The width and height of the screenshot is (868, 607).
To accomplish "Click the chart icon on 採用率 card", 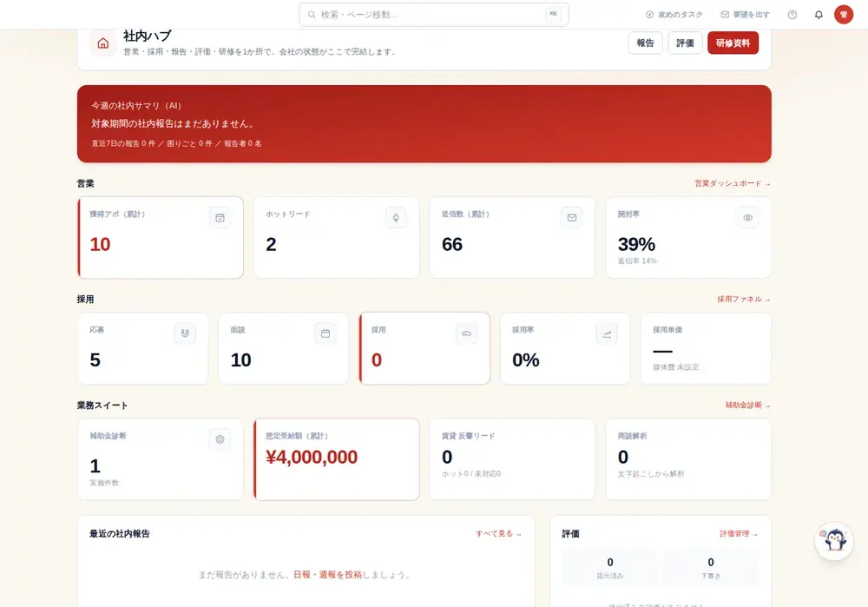I will pyautogui.click(x=608, y=333).
